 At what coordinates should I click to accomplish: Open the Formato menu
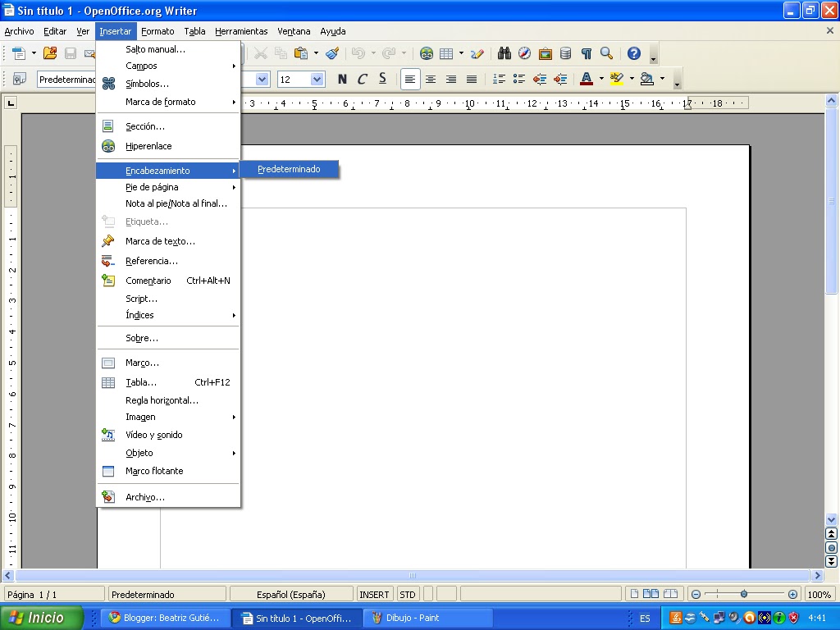pyautogui.click(x=157, y=31)
